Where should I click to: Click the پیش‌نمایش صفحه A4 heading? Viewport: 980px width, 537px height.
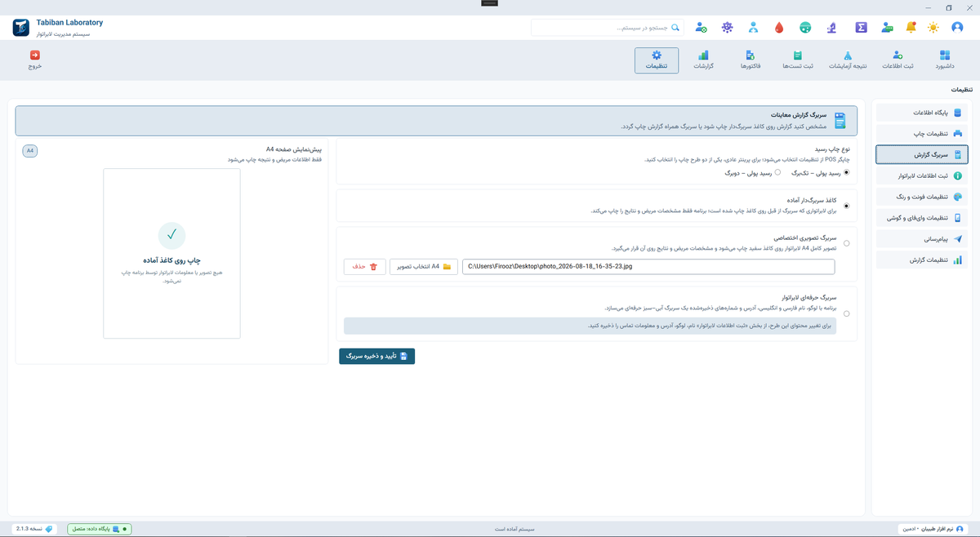[x=294, y=149]
